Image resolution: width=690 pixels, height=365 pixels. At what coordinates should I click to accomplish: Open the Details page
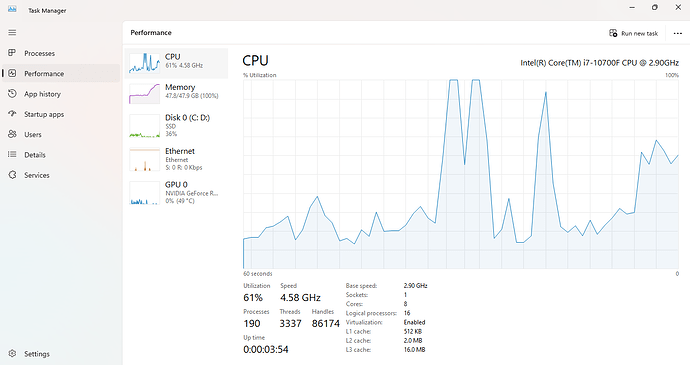pos(61,155)
